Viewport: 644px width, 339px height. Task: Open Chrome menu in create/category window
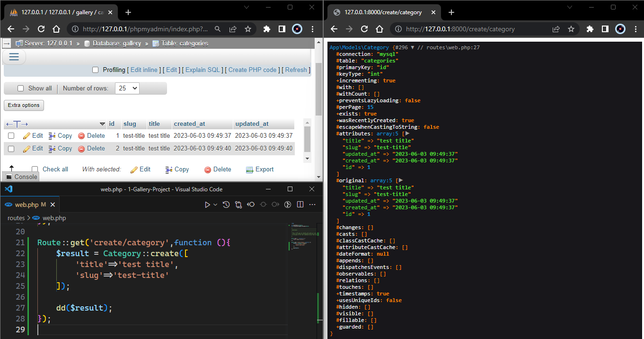635,29
